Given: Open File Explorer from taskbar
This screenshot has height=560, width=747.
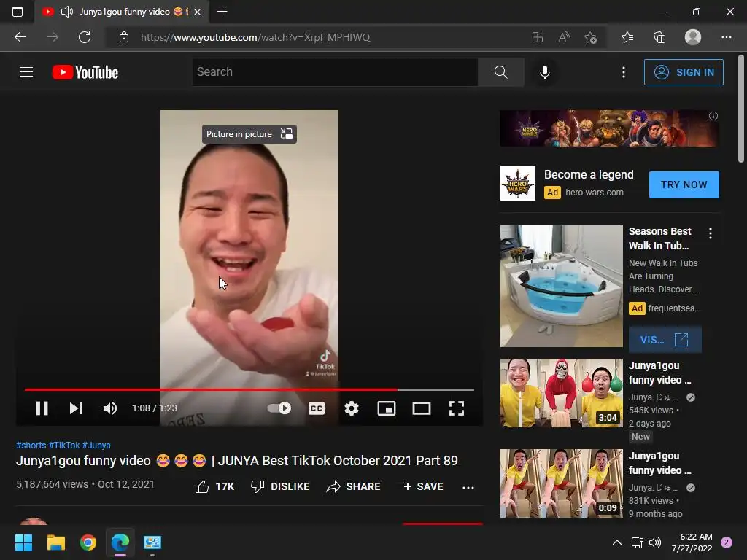Looking at the screenshot, I should 55,542.
